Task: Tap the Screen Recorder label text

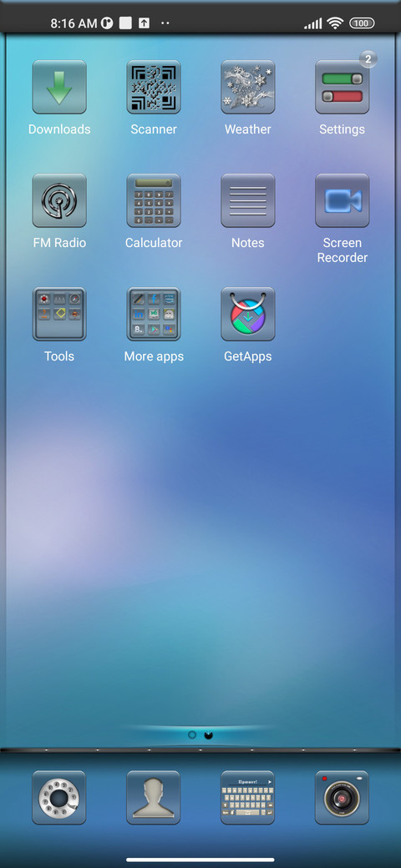Action: pyautogui.click(x=343, y=250)
